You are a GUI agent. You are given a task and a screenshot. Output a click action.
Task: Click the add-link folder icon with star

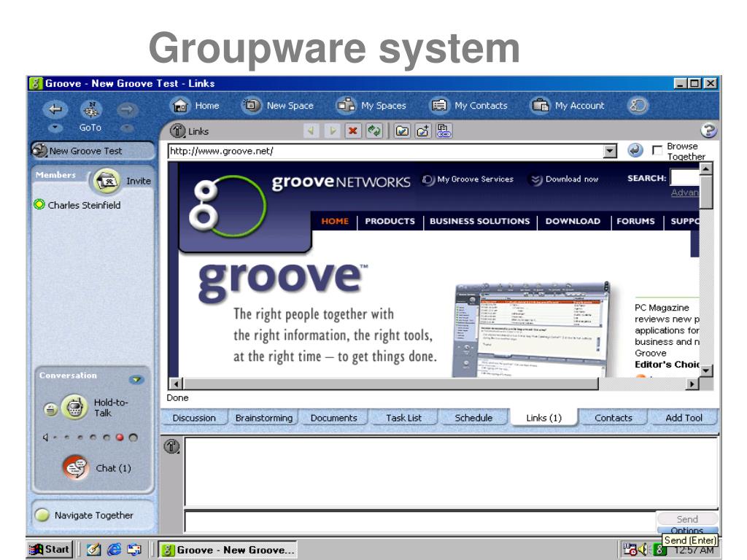(423, 131)
